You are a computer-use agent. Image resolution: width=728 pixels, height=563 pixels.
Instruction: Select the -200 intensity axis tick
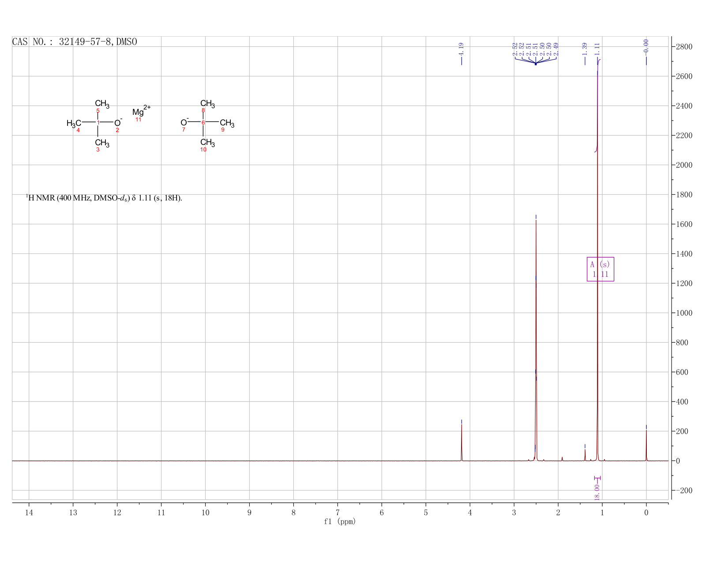click(x=683, y=491)
